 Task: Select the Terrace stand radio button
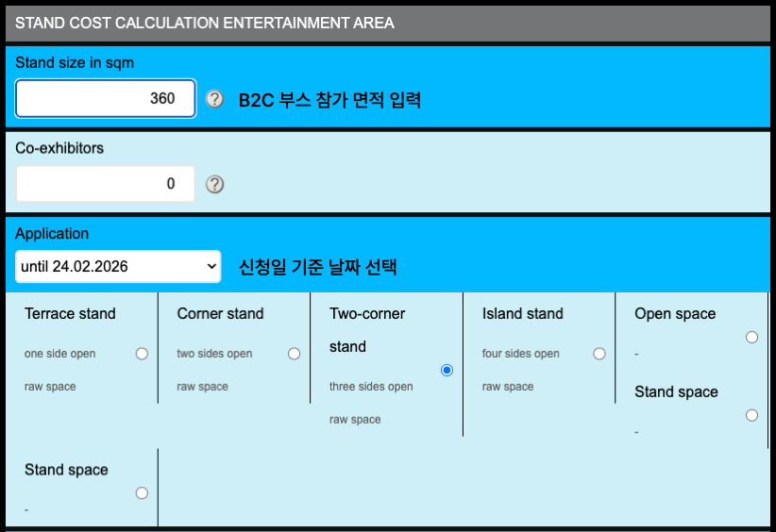(142, 354)
